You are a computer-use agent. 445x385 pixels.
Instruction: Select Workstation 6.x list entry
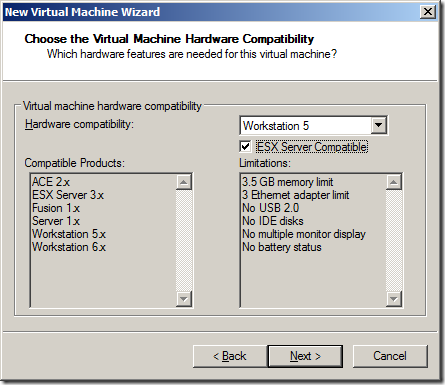pos(69,247)
